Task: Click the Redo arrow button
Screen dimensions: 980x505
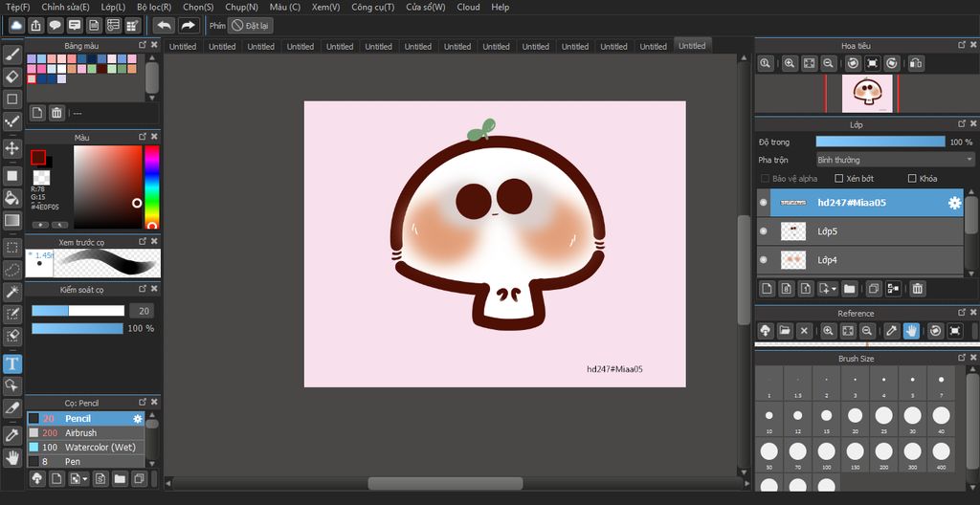Action: click(188, 26)
